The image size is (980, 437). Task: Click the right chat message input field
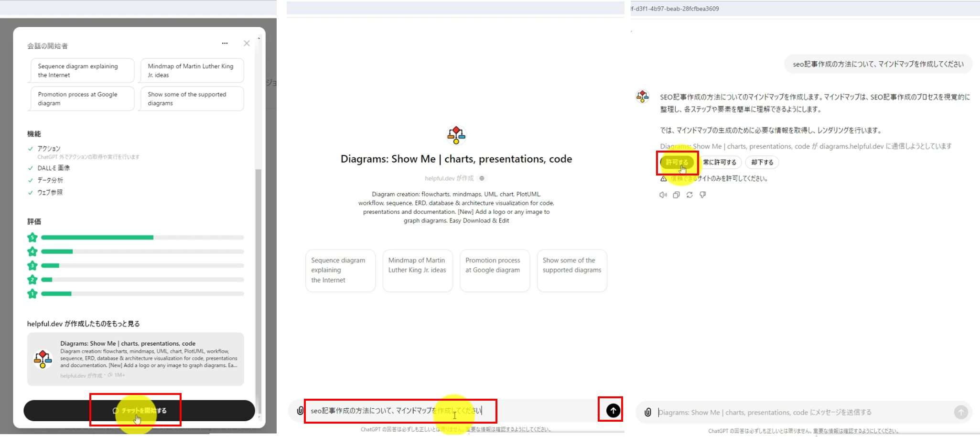coord(803,412)
